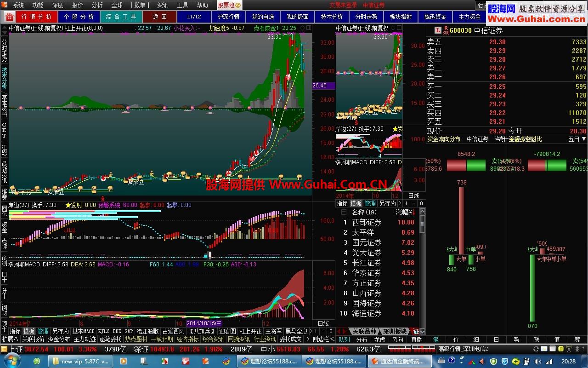Open the 报价 menu
Image resolution: width=588 pixels, height=368 pixels.
[78, 5]
